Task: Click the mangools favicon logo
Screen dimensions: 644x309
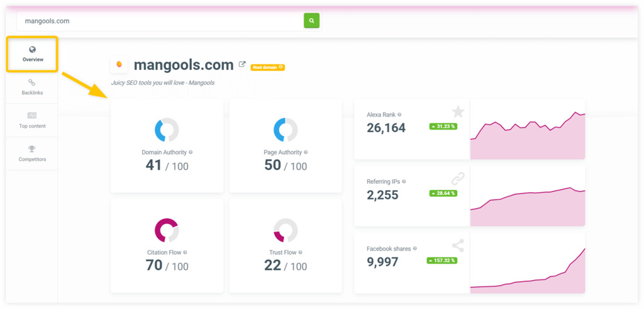Action: (119, 65)
